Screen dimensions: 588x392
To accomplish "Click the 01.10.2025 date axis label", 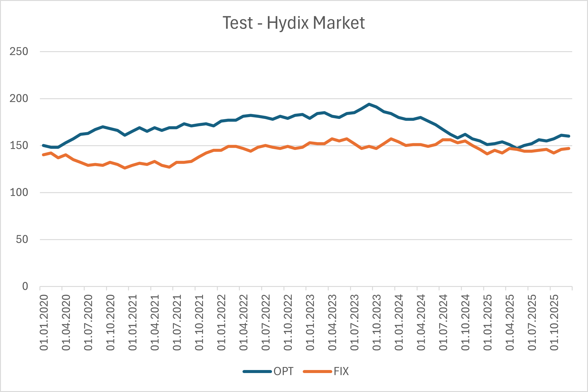I will [554, 322].
